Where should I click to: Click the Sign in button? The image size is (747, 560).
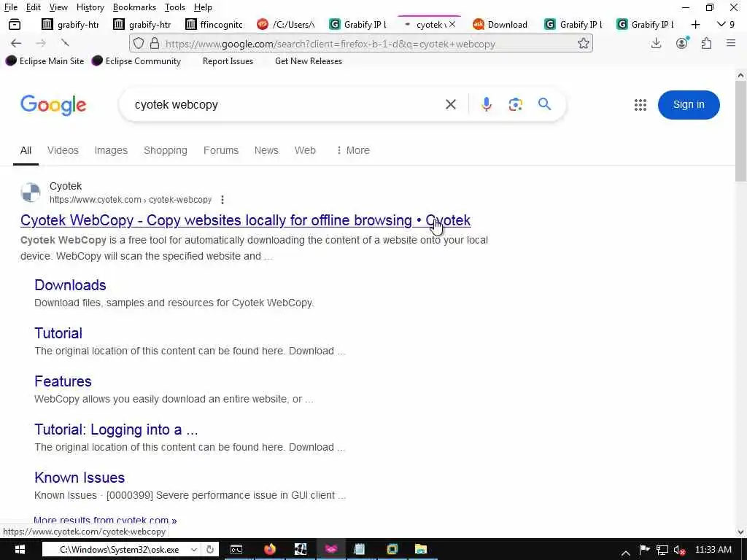coord(689,105)
